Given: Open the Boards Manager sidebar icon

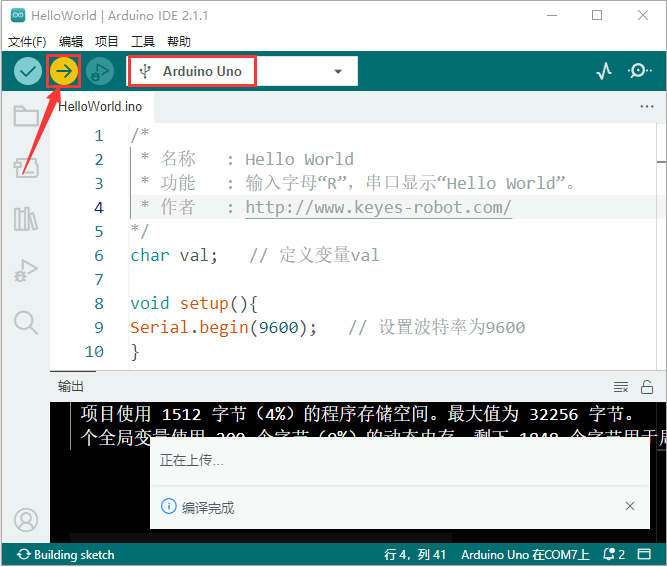Looking at the screenshot, I should 26,167.
